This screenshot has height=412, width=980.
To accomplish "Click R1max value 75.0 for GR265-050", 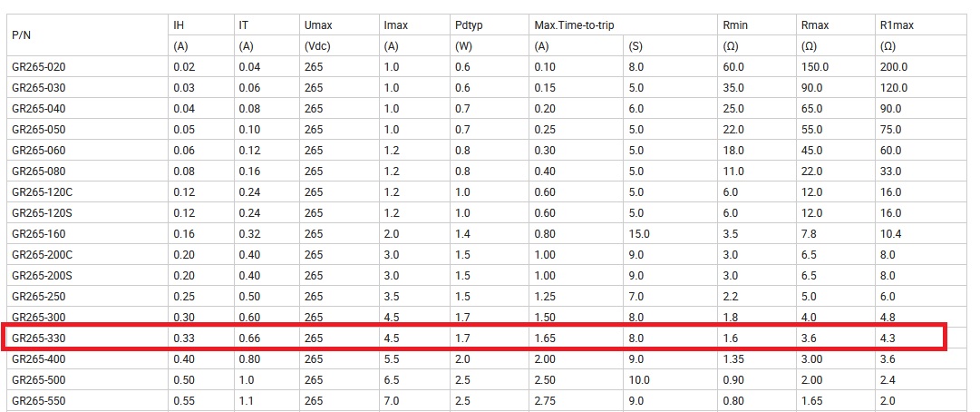I will tap(890, 130).
